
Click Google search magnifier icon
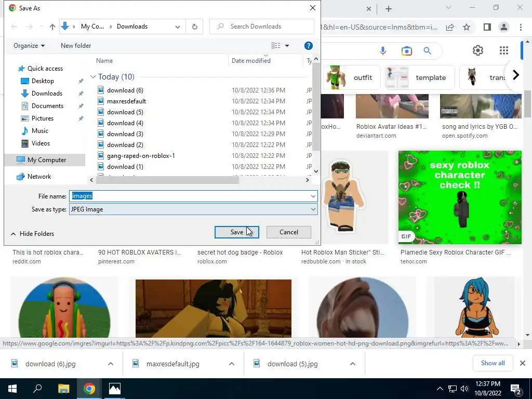tap(427, 51)
